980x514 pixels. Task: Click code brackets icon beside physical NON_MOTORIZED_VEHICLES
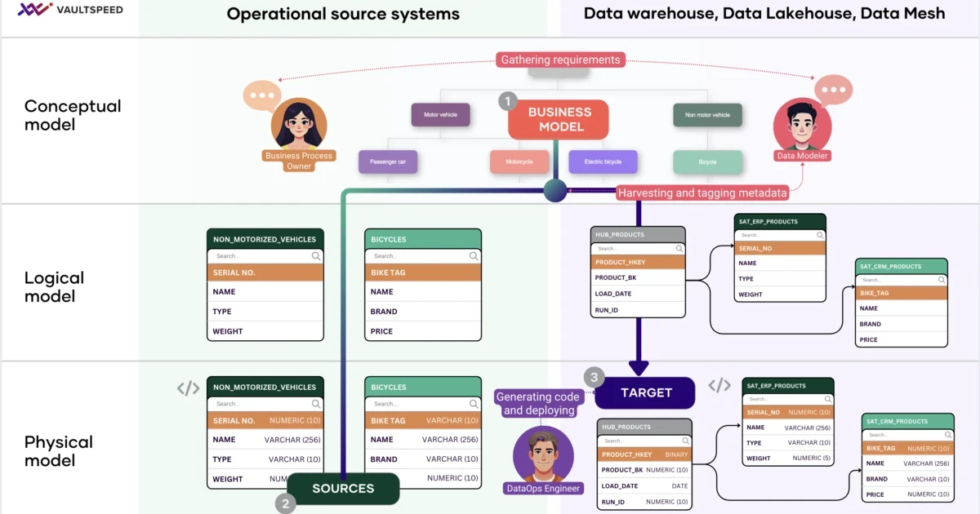[189, 388]
